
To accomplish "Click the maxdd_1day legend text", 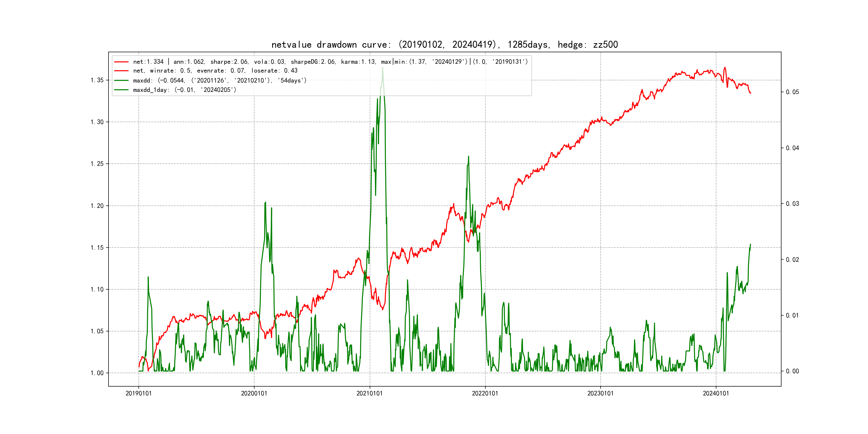I will pos(184,90).
